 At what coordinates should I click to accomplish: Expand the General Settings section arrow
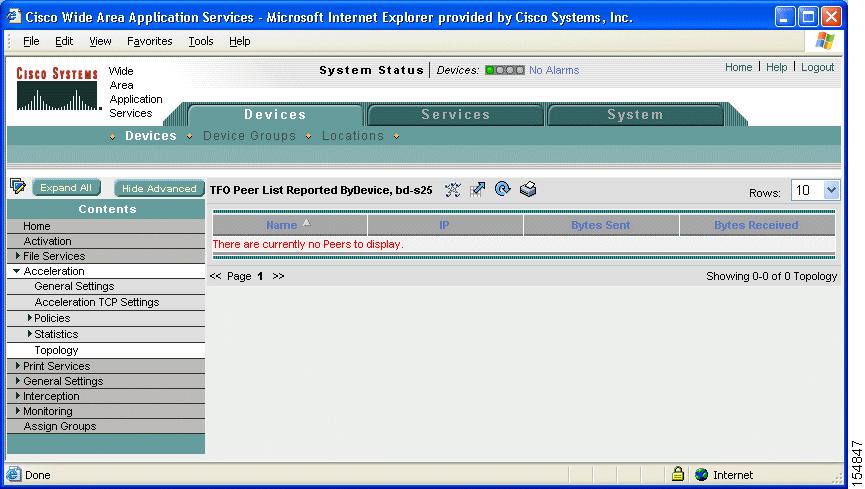[18, 380]
